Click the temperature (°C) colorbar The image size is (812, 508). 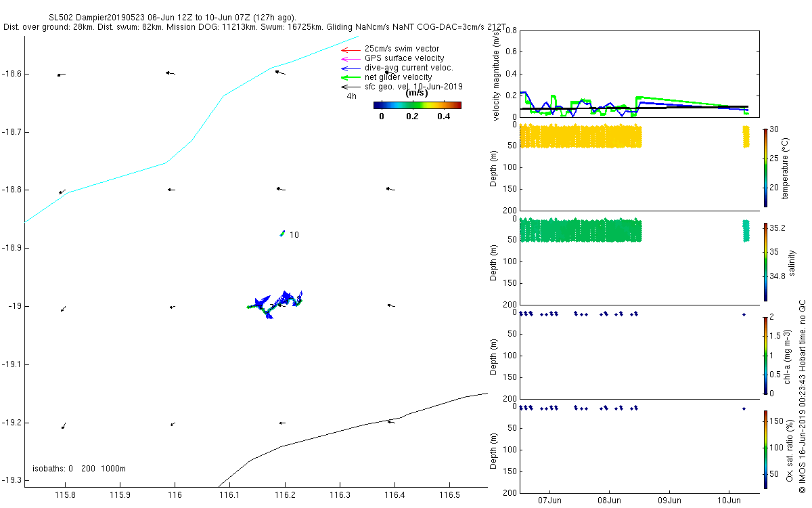coord(765,167)
